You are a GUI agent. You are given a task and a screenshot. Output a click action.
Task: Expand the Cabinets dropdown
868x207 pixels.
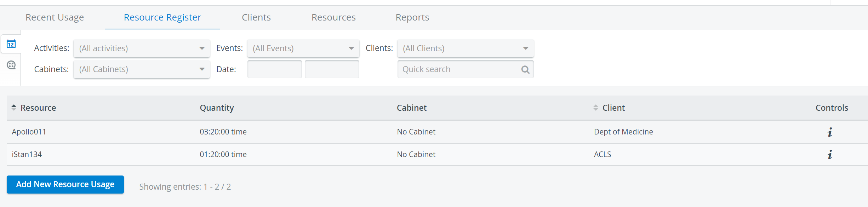coord(142,69)
